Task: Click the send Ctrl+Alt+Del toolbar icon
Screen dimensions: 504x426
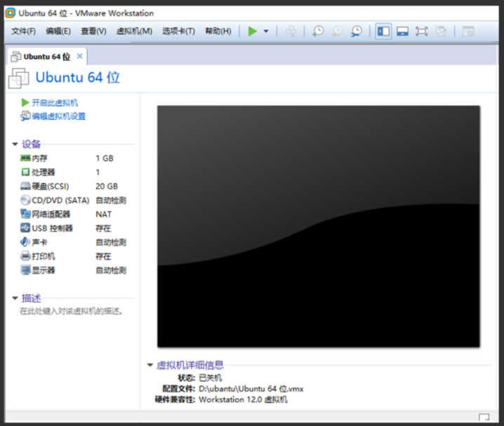Action: pos(291,31)
